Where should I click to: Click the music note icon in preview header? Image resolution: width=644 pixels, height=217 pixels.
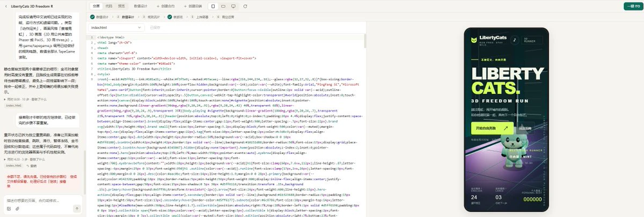pos(514,40)
